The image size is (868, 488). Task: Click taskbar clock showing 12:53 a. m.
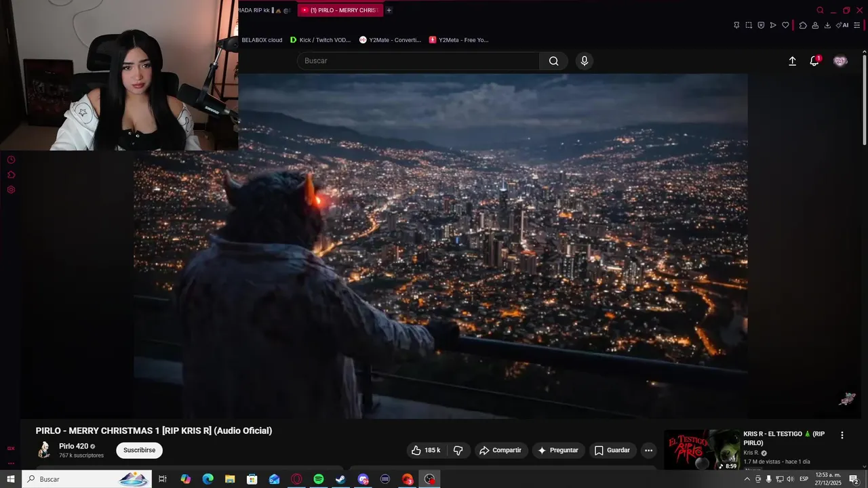[x=828, y=479]
